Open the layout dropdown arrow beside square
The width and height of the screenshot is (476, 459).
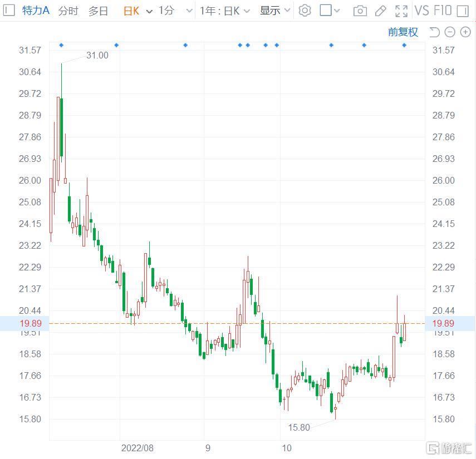[x=337, y=11]
